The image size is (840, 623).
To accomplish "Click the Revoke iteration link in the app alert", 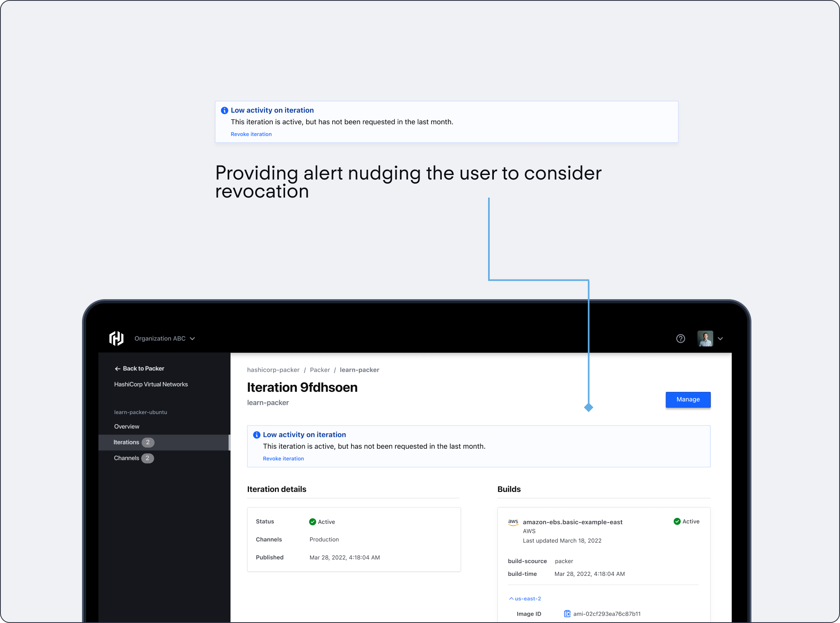I will click(x=283, y=459).
